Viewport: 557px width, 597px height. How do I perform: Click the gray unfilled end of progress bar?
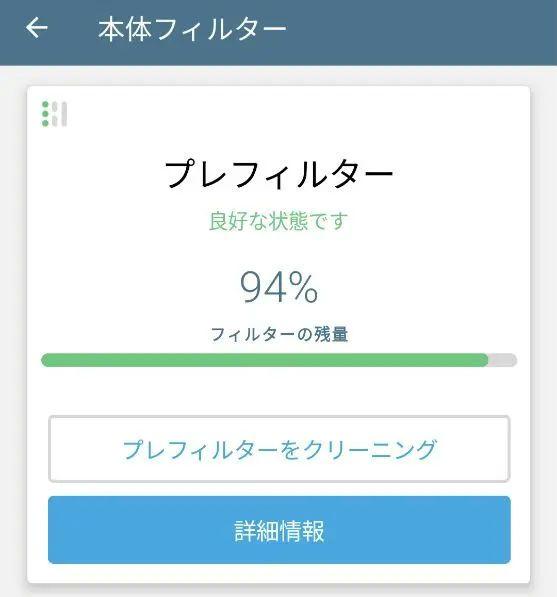point(503,360)
